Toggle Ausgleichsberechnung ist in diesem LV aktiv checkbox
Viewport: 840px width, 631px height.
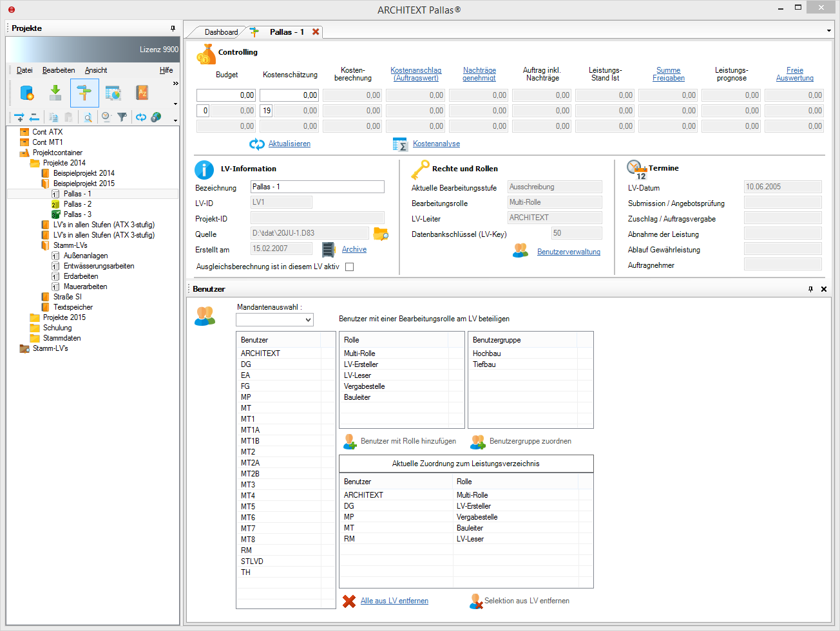pos(350,267)
